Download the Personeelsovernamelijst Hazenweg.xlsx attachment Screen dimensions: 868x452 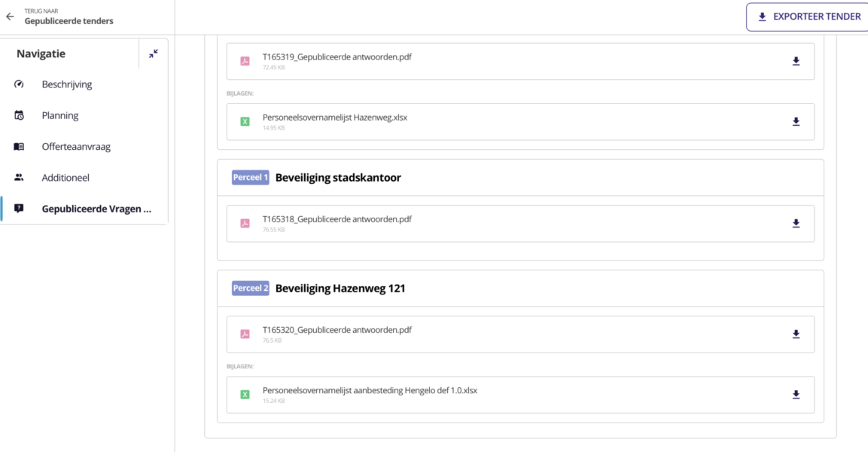pos(796,121)
